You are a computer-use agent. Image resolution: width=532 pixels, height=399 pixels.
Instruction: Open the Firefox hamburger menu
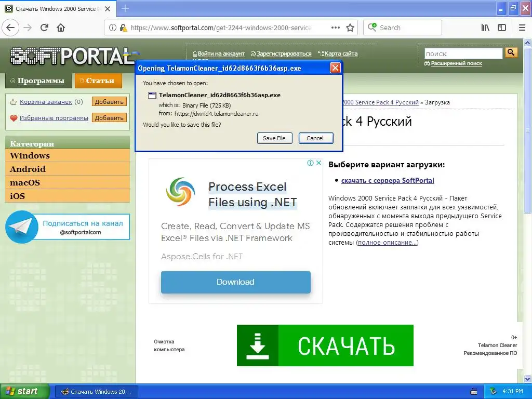tap(522, 28)
